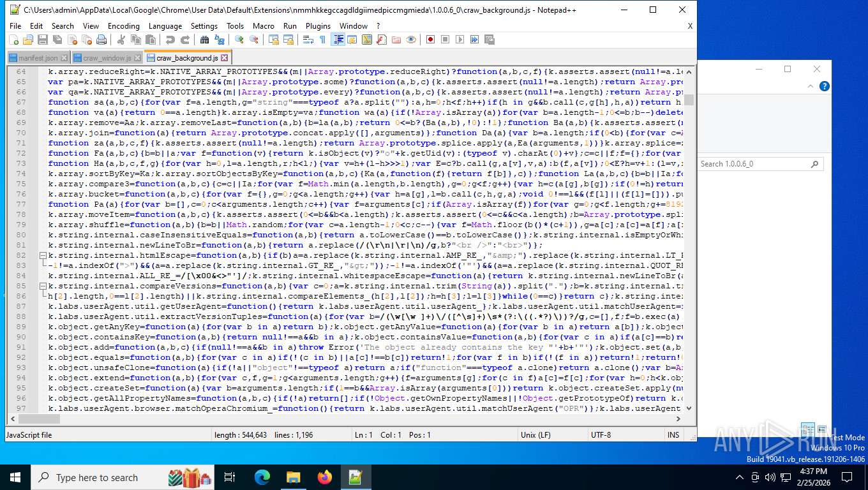Toggle INS overwrite mode in status bar
The width and height of the screenshot is (868, 490).
[673, 434]
